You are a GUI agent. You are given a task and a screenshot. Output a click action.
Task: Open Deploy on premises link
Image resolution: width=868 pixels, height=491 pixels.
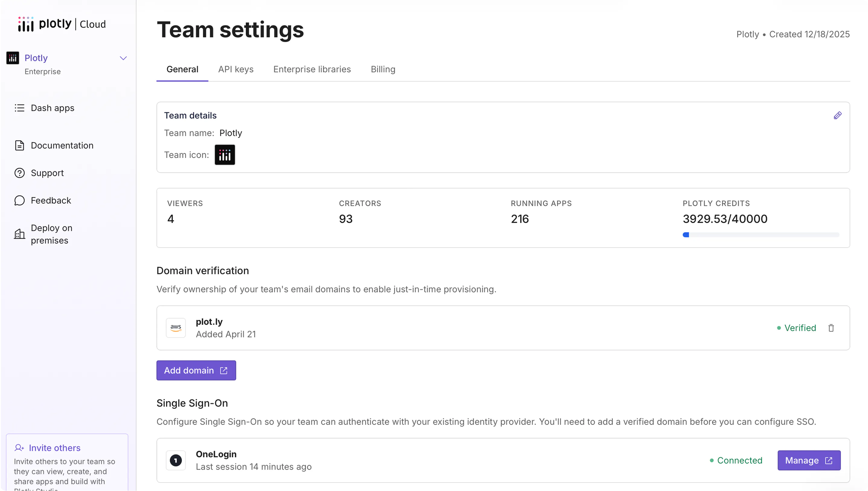pyautogui.click(x=52, y=234)
